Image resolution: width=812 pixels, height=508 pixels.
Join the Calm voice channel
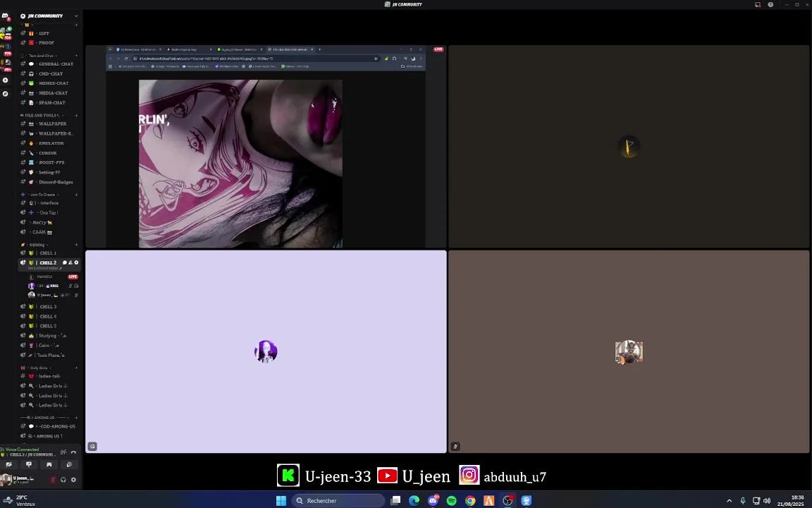click(49, 345)
